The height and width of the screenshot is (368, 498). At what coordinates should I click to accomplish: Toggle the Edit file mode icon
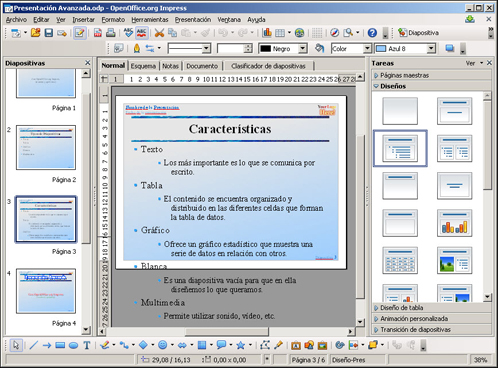point(80,33)
